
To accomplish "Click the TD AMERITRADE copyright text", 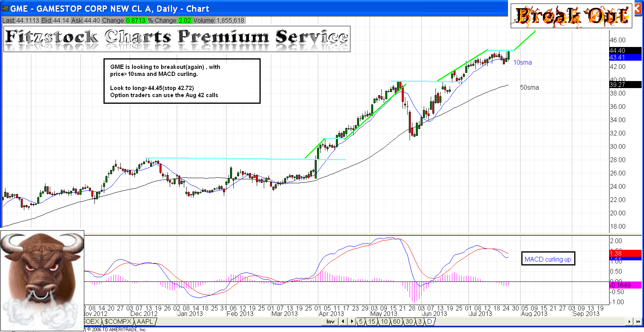I will [x=116, y=329].
